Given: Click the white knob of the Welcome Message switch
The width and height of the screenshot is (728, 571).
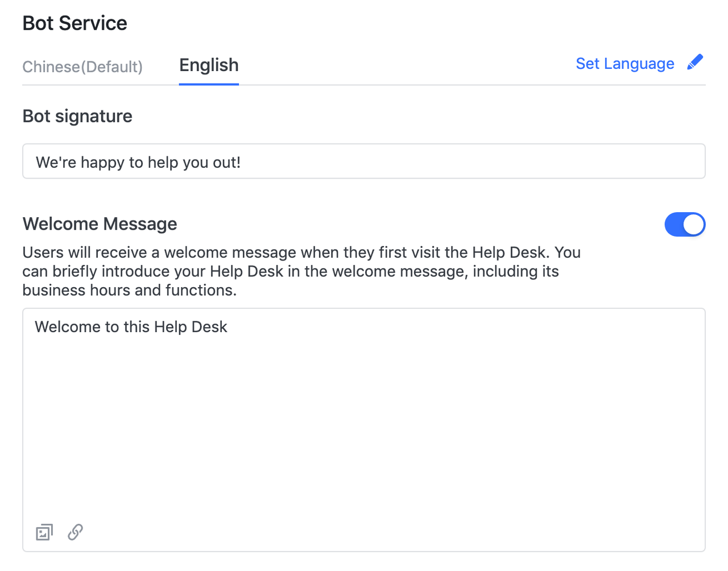Looking at the screenshot, I should click(693, 225).
